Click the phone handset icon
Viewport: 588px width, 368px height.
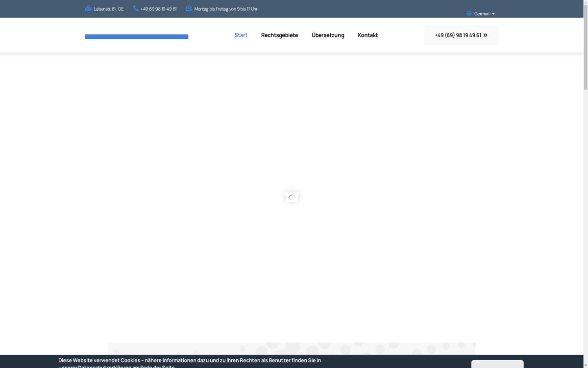136,8
